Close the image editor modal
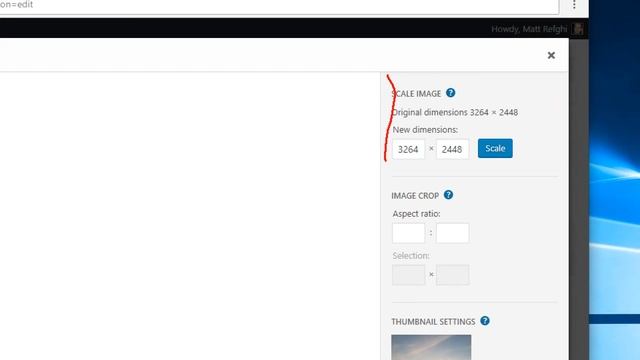Screen dimensions: 640x360 (551, 55)
